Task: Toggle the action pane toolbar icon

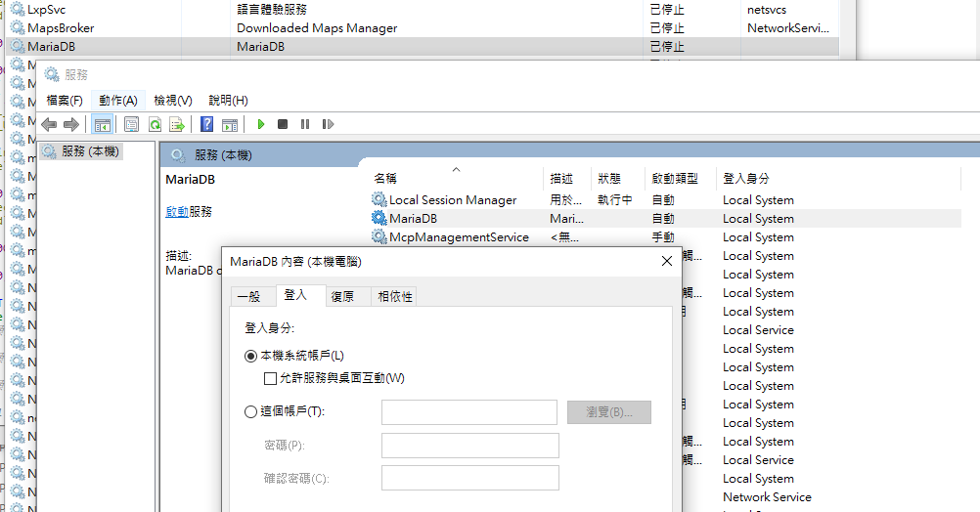Action: (x=230, y=124)
